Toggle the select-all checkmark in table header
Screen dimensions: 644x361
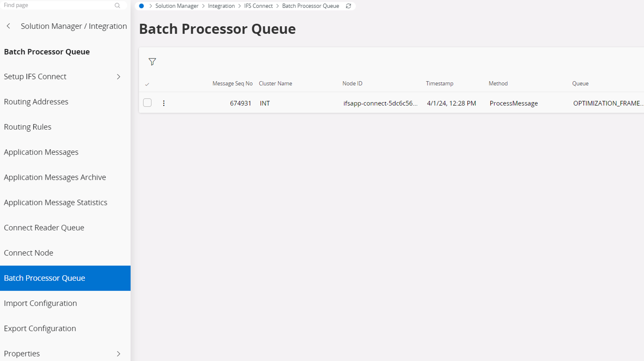coord(147,84)
